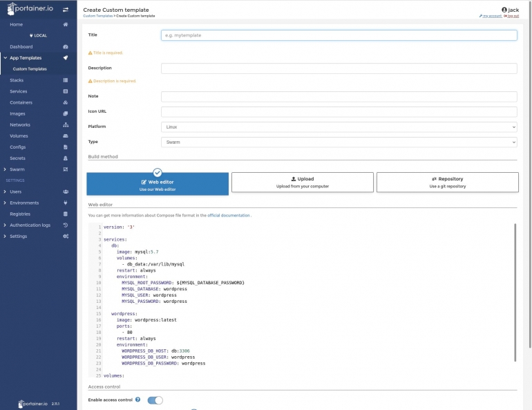Go to Containers in sidebar

(21, 102)
